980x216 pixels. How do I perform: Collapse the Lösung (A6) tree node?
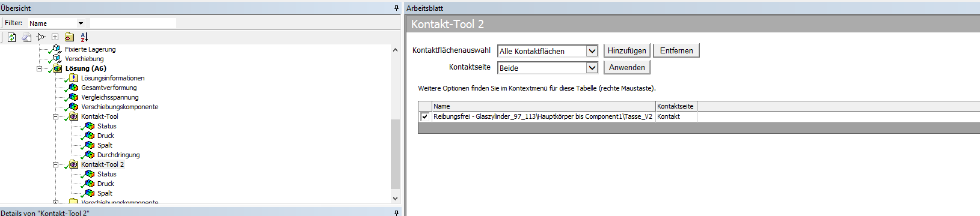(x=39, y=68)
